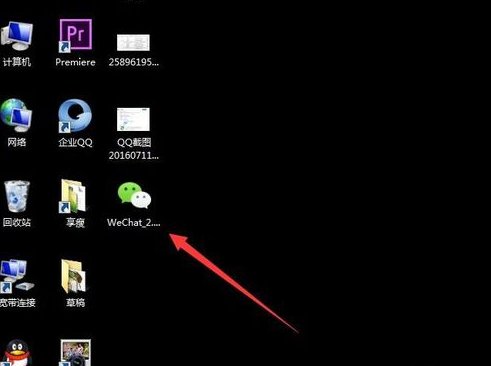Image resolution: width=491 pixels, height=366 pixels.
Task: Open the 回收站 recycle bin icon
Action: (x=17, y=196)
